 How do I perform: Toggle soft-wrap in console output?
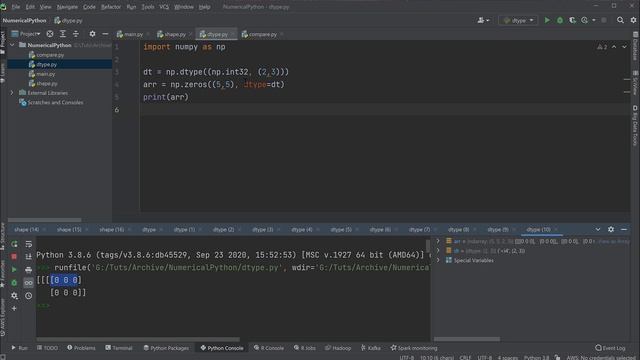[29, 244]
